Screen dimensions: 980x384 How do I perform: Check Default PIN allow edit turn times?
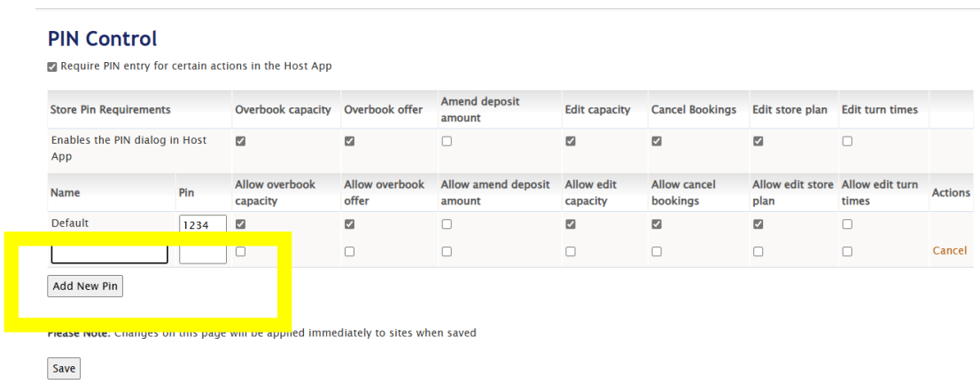point(847,224)
